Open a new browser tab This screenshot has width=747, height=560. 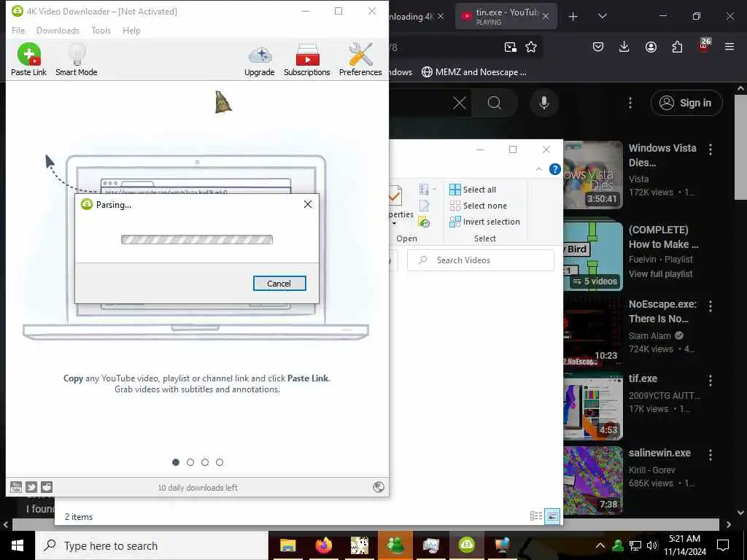point(573,17)
